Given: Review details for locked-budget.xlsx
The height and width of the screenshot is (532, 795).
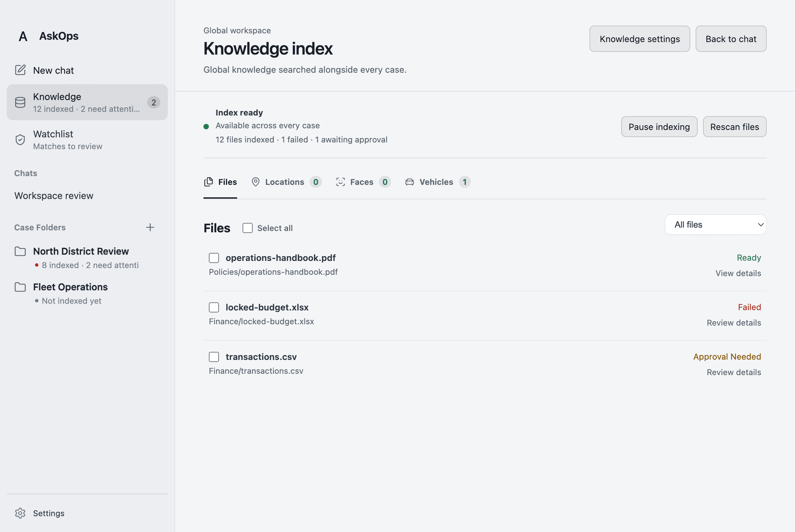Looking at the screenshot, I should [x=734, y=323].
